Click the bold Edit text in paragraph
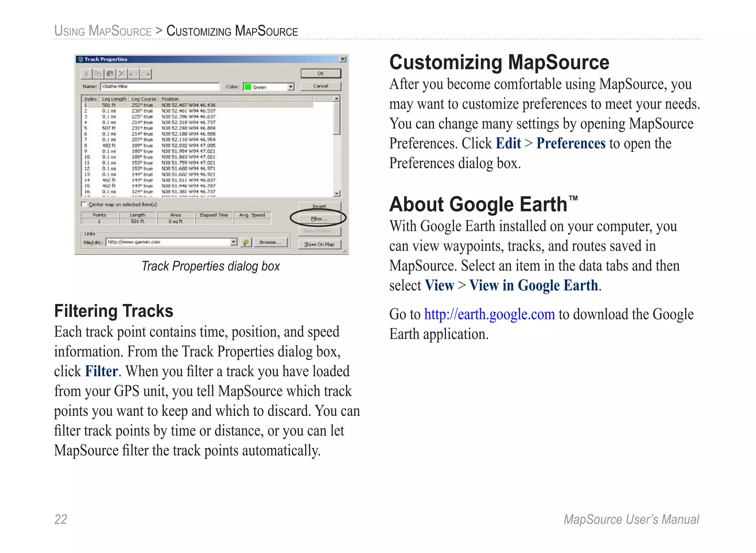This screenshot has width=756, height=553. pos(508,144)
